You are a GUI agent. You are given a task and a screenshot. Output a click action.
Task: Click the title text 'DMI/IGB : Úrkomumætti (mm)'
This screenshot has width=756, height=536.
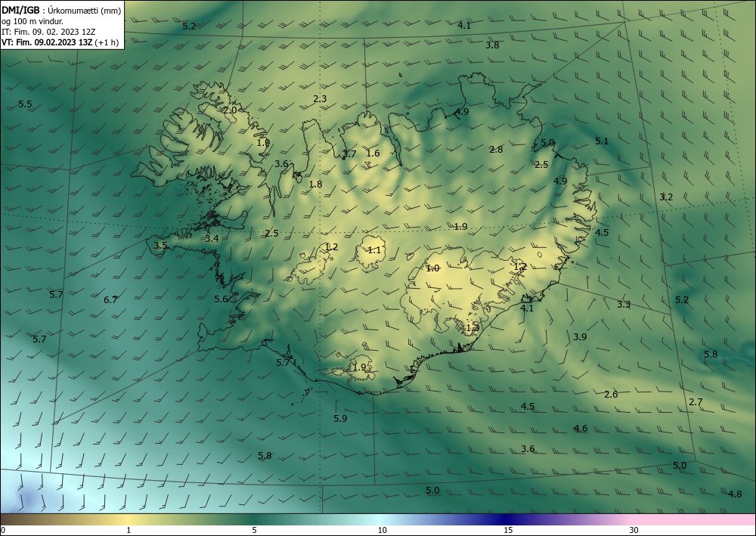61,10
